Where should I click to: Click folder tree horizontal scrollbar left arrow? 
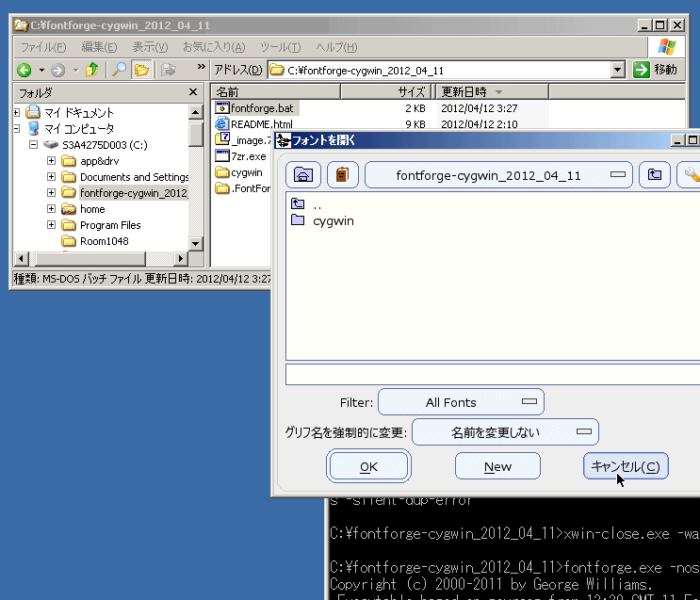pyautogui.click(x=21, y=258)
